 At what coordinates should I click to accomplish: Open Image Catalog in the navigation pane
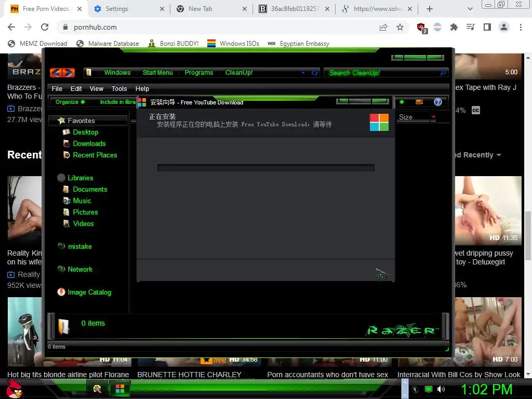pos(89,292)
